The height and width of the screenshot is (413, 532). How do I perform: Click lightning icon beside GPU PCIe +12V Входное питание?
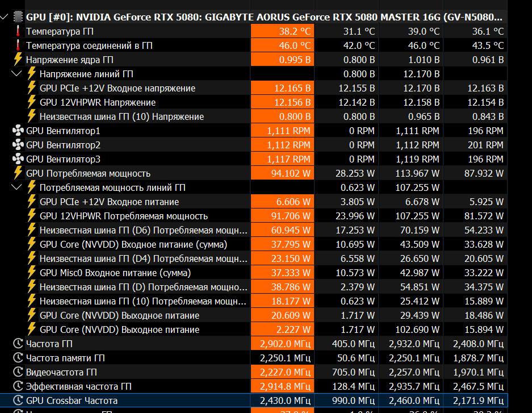[x=32, y=202]
